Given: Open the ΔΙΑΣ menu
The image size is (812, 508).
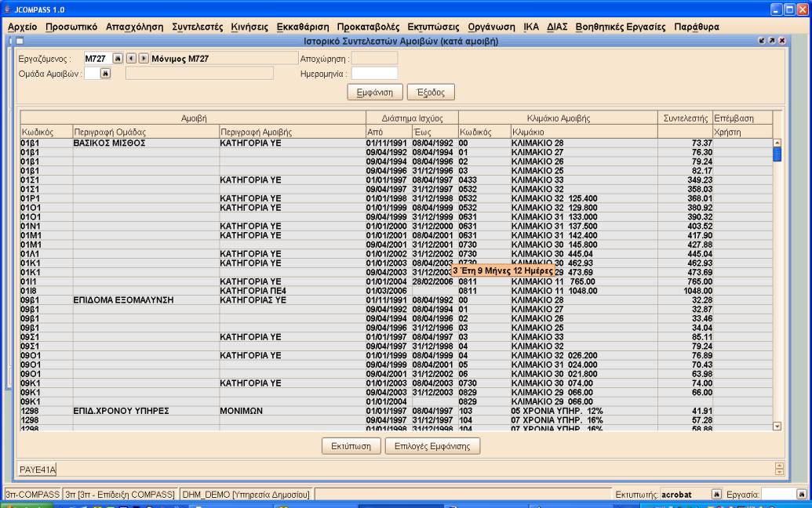Looking at the screenshot, I should [557, 27].
